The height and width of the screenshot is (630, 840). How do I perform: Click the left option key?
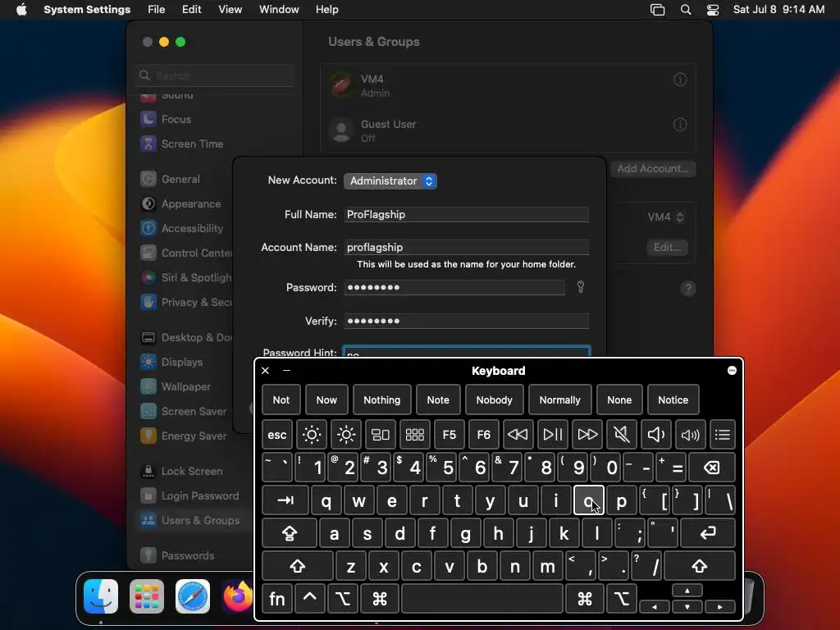coord(343,598)
